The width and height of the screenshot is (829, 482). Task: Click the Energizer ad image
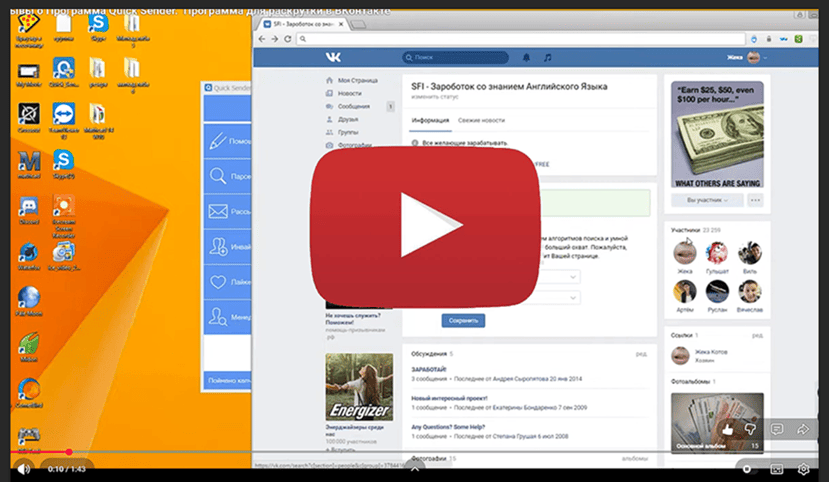pos(359,387)
